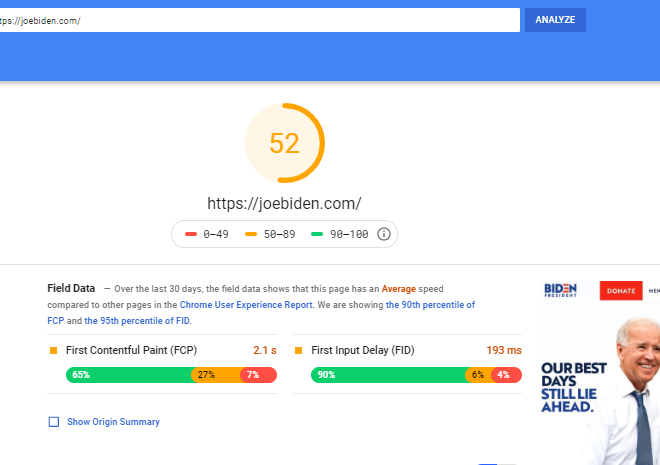Click the red 0–49 legend marker

click(191, 234)
